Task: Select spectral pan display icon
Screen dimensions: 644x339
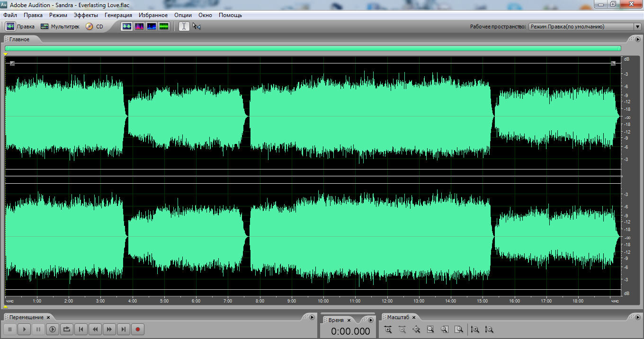Action: 152,27
